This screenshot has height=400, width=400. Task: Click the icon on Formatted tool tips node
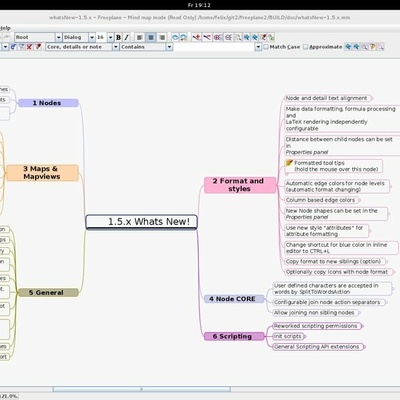pyautogui.click(x=289, y=163)
